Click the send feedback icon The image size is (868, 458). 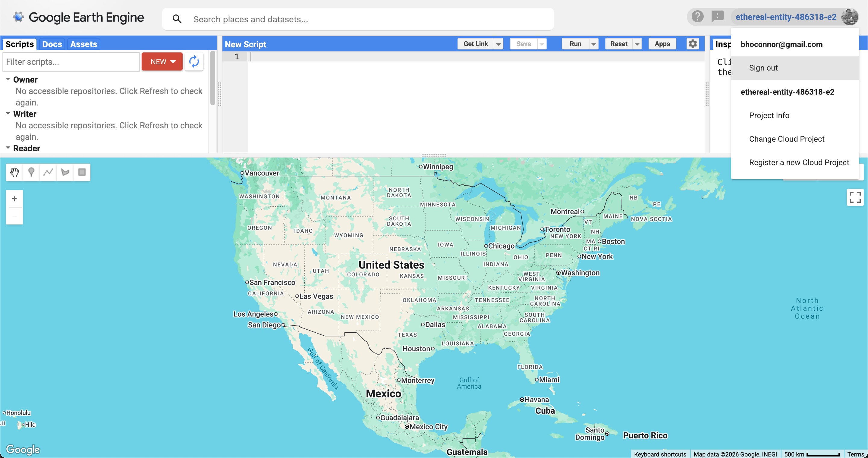pos(717,17)
